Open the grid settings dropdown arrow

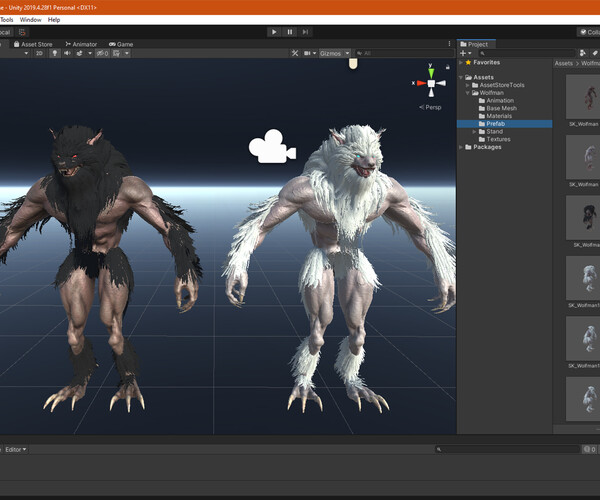(x=127, y=53)
